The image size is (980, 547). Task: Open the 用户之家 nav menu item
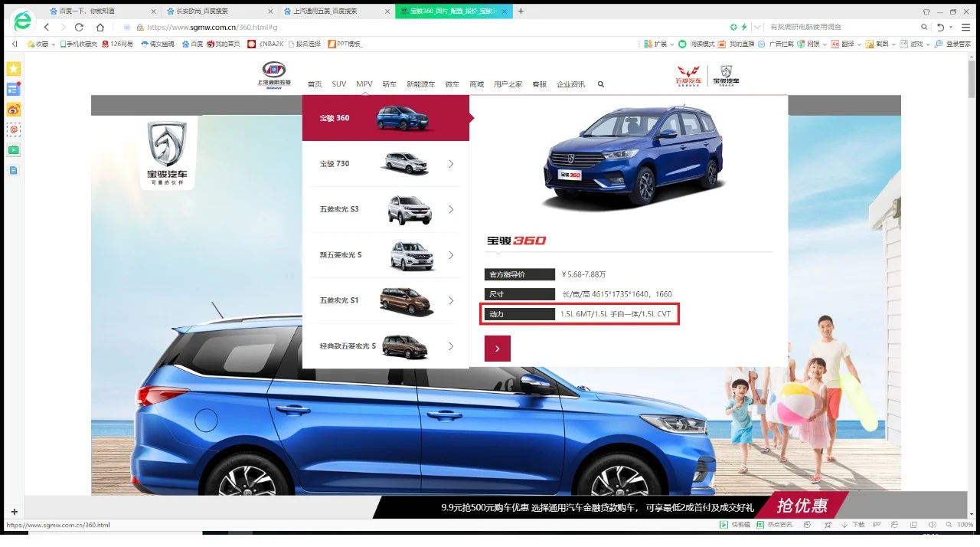508,84
